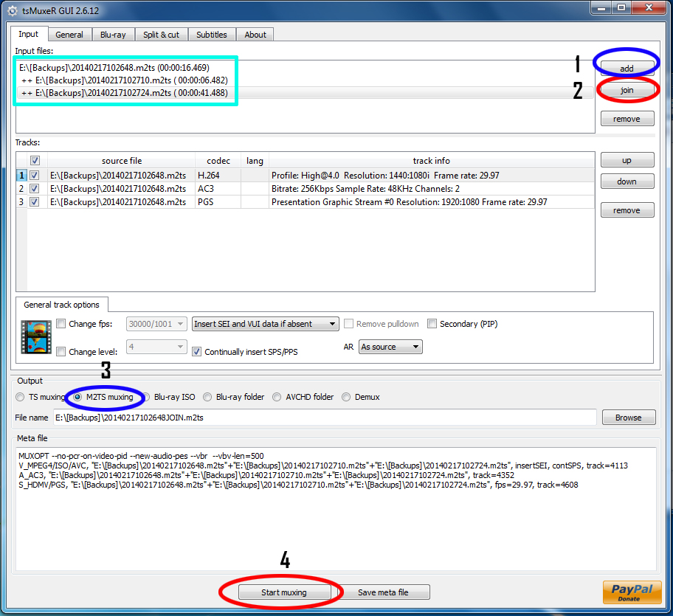Select the AC3 codec cell
The image size is (673, 616).
pos(218,189)
